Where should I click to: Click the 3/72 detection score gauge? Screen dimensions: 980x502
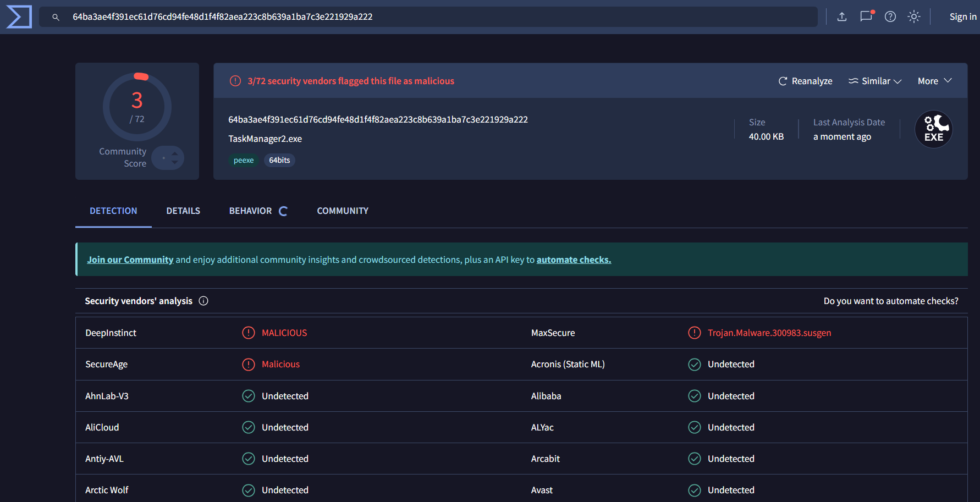[137, 107]
